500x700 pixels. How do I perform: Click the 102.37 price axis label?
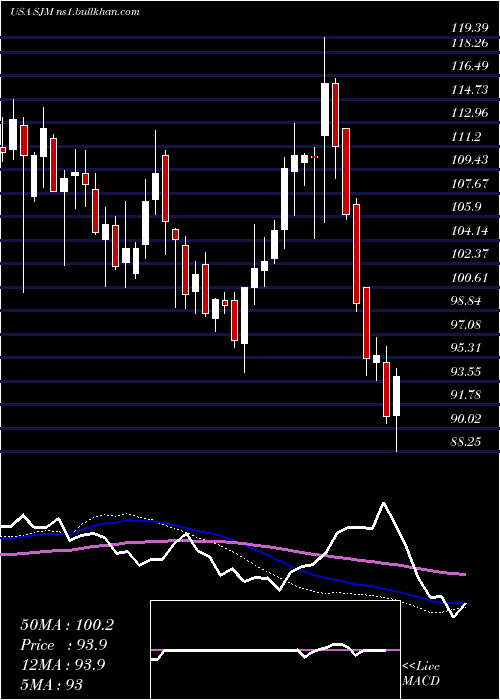(469, 254)
